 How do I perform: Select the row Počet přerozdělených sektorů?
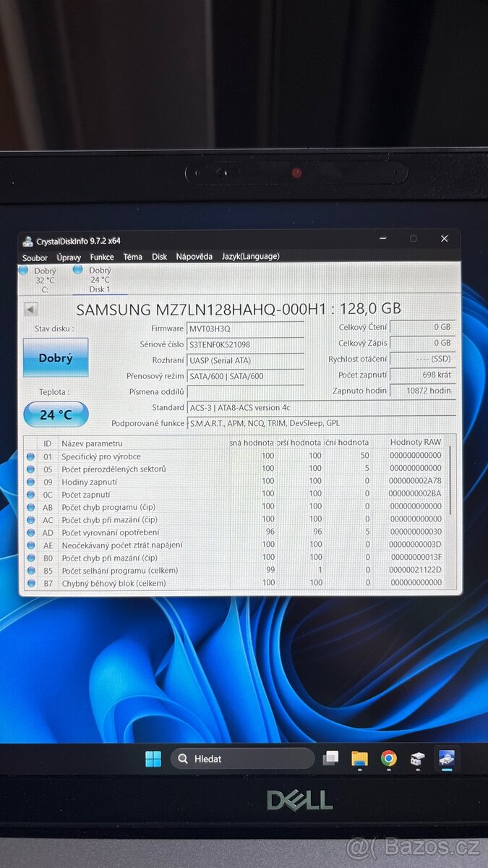point(234,469)
